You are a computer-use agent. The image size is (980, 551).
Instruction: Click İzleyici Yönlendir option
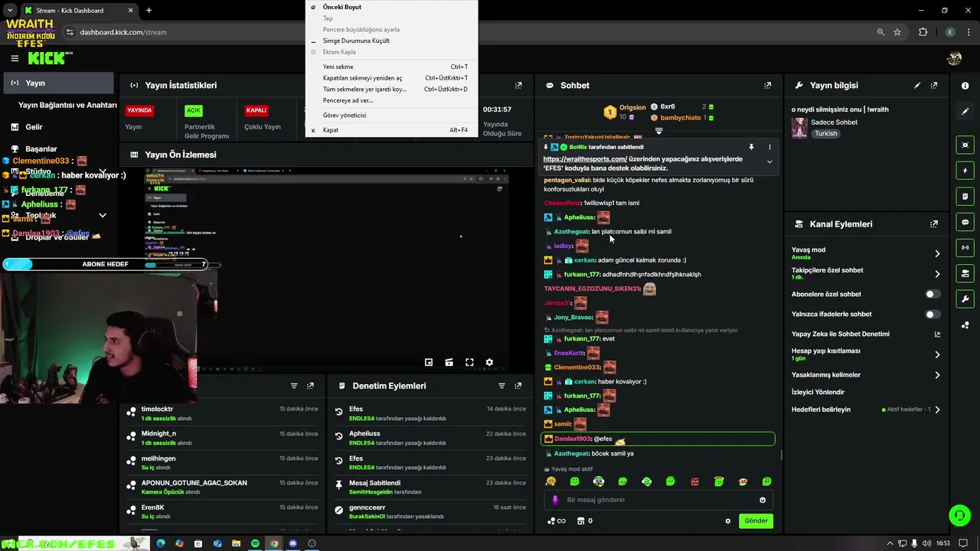click(818, 392)
